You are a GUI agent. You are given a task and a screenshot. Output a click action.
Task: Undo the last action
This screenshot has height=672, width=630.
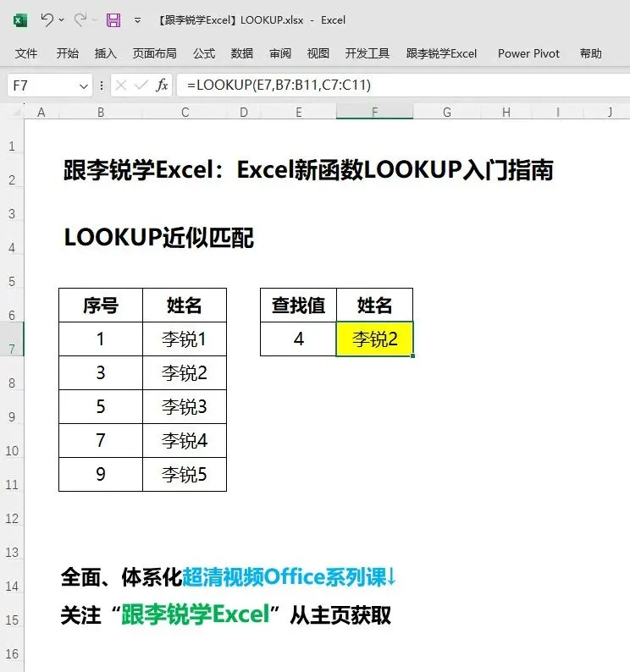[47, 19]
